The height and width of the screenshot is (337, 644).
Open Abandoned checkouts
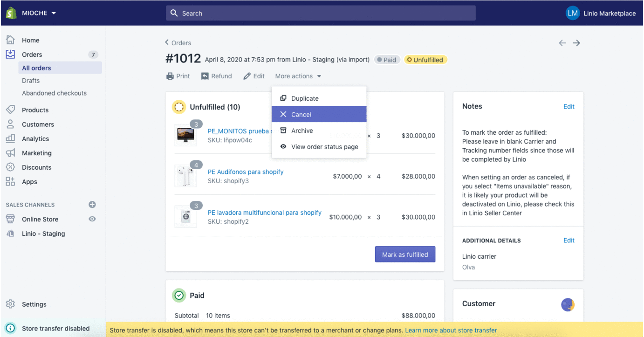54,93
